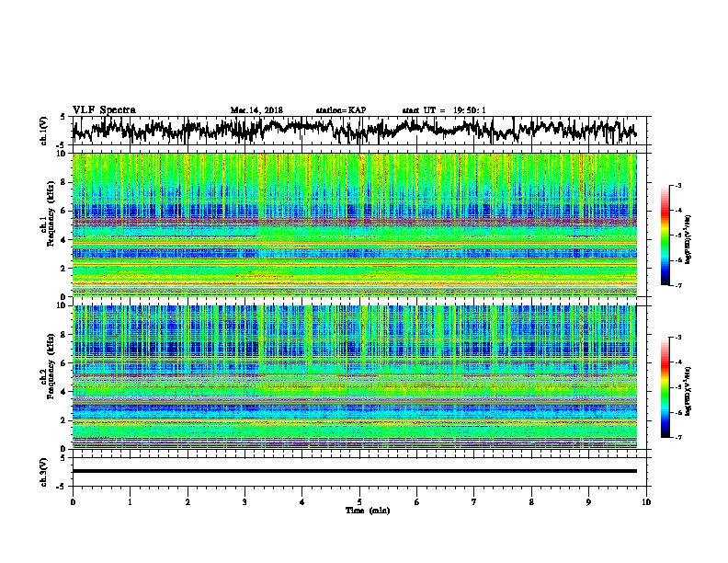Click the ch.1 voltage waveform trace

(354, 129)
